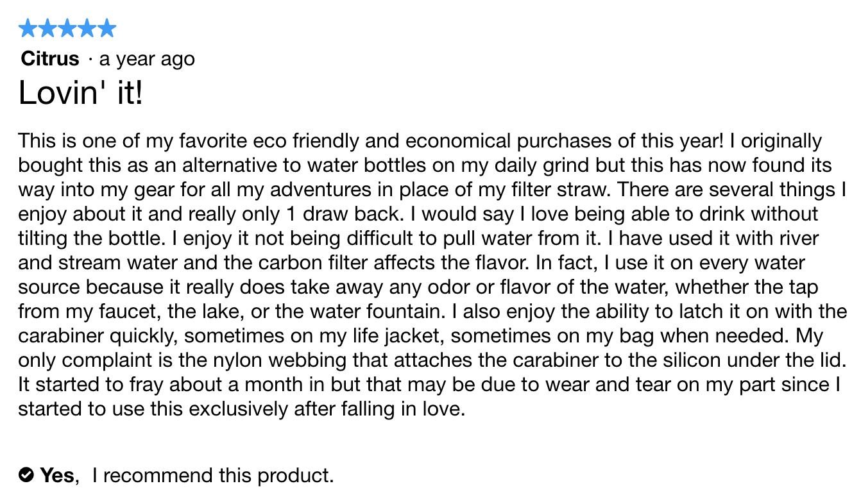
Task: Select the fourth star in the rating
Action: [87, 28]
